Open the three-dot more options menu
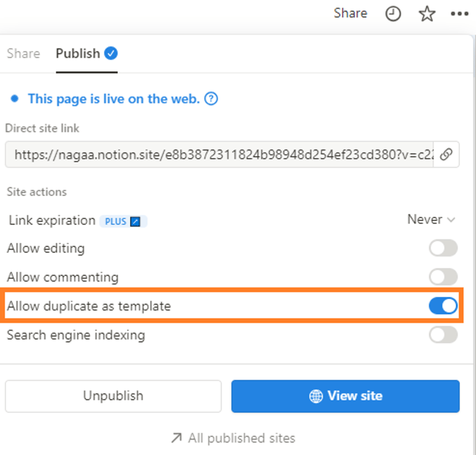This screenshot has height=455, width=476. coord(459,14)
